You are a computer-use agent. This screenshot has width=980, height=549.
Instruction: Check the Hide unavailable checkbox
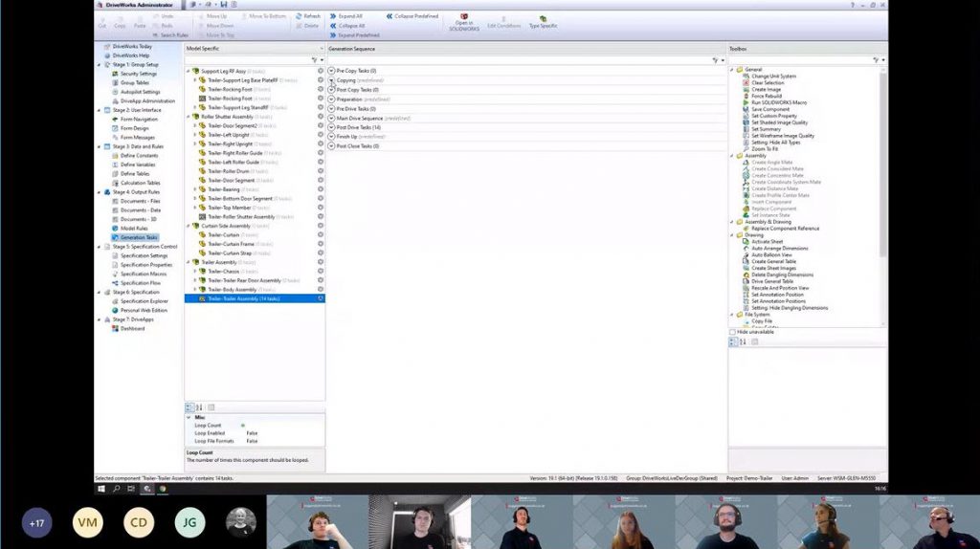732,332
